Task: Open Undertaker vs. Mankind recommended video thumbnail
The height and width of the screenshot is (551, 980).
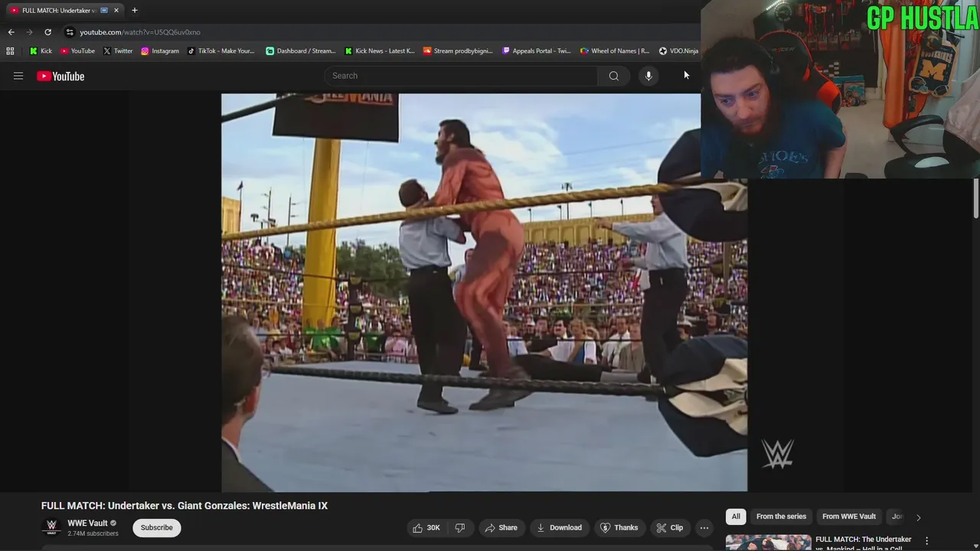Action: pos(768,543)
